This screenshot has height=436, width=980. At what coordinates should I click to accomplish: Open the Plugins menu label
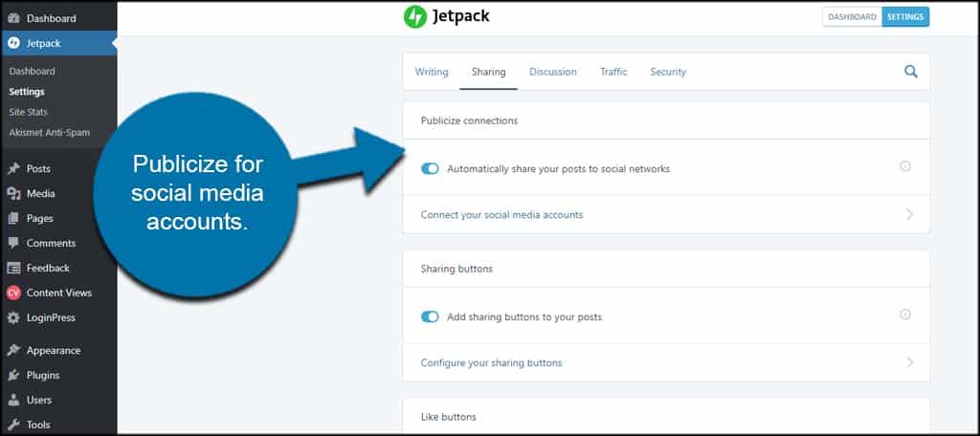click(x=43, y=376)
